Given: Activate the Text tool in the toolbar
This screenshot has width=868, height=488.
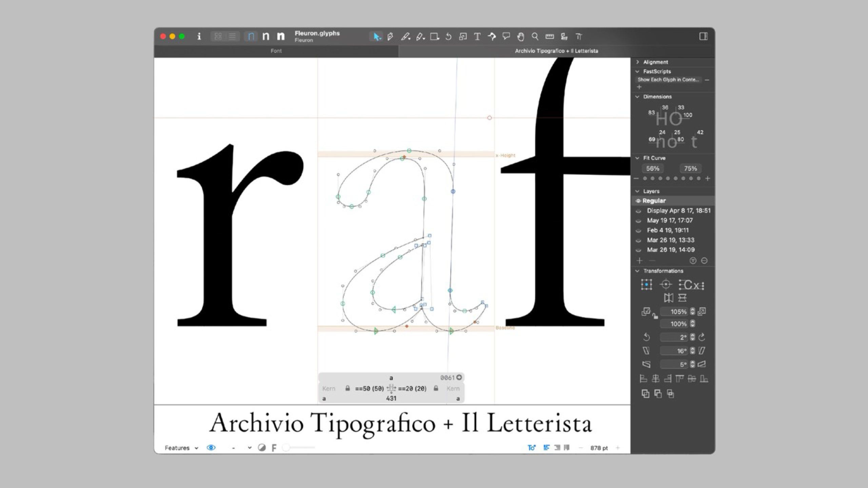Looking at the screenshot, I should [478, 37].
